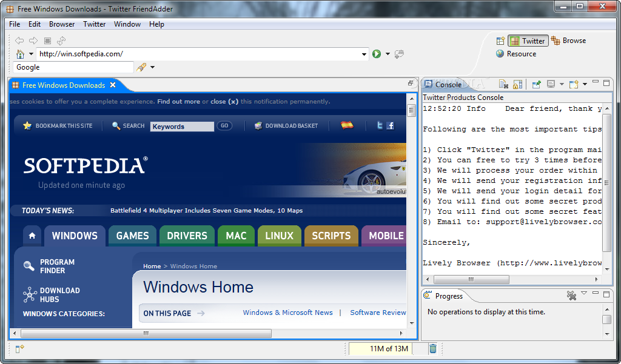
Task: Expand the home icon dropdown arrow
Action: pos(31,54)
